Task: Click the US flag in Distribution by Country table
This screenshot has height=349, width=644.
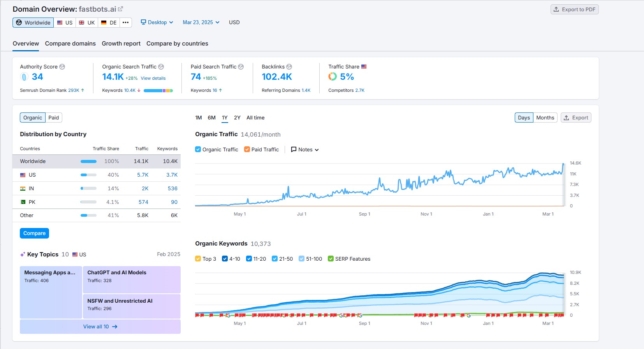Action: pyautogui.click(x=23, y=175)
